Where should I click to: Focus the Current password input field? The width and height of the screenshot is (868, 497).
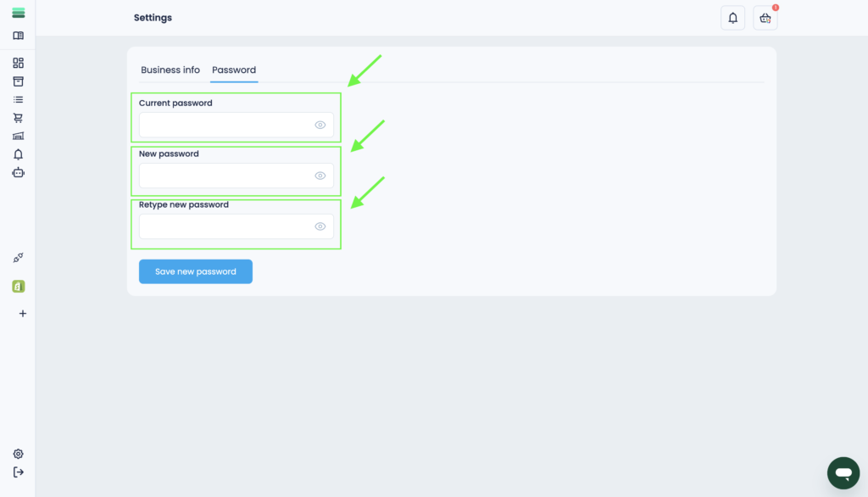pos(225,125)
